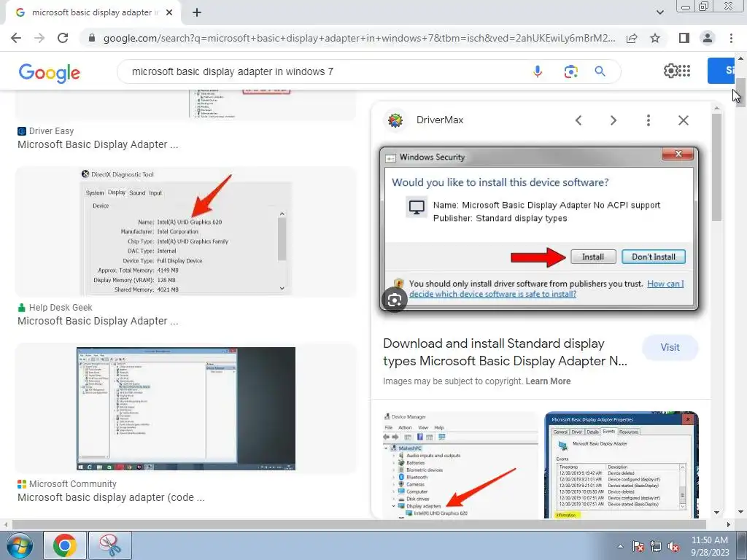The image size is (747, 560).
Task: Open Driver Easy source link
Action: point(51,131)
